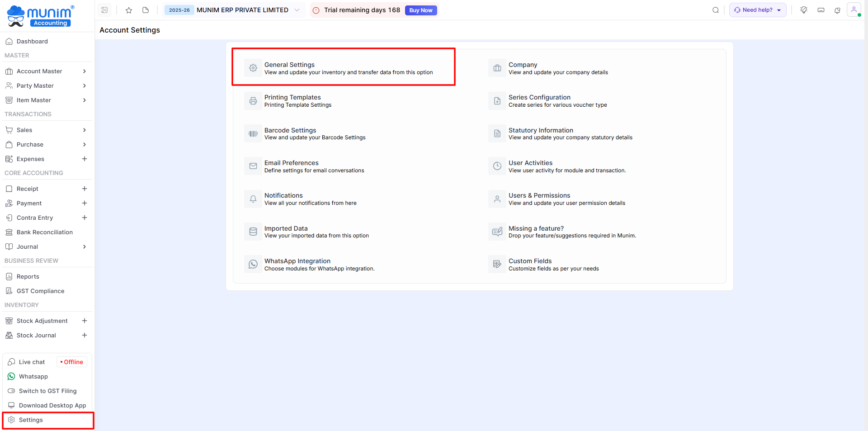Add new Receipt using plus icon
Screen dimensions: 868x431
click(x=84, y=189)
